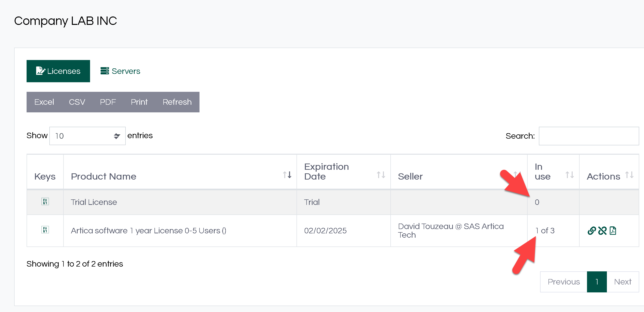Sort by In use column arrows

click(x=570, y=175)
